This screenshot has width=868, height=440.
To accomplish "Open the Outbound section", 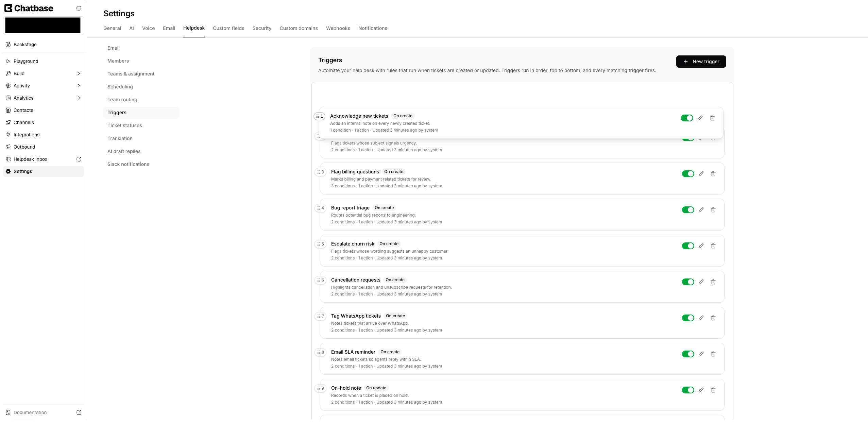I will coord(44,147).
